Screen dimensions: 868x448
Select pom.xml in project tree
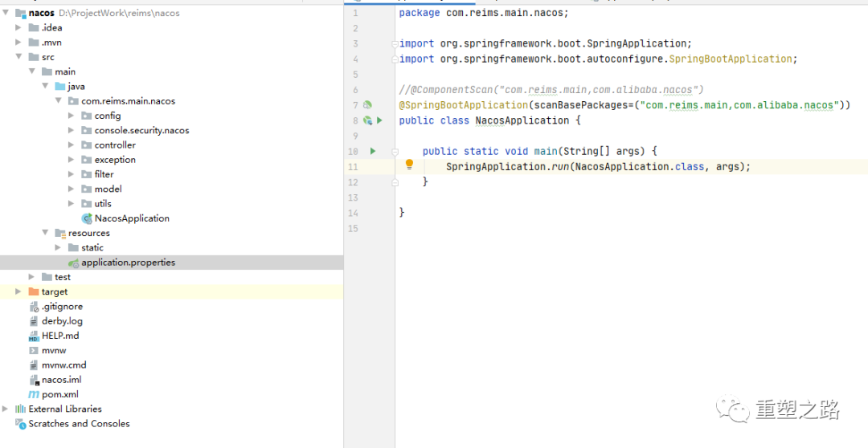[x=59, y=394]
